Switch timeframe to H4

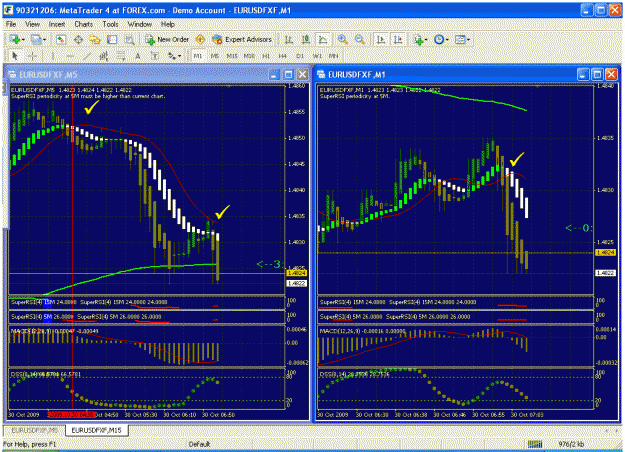(x=283, y=56)
